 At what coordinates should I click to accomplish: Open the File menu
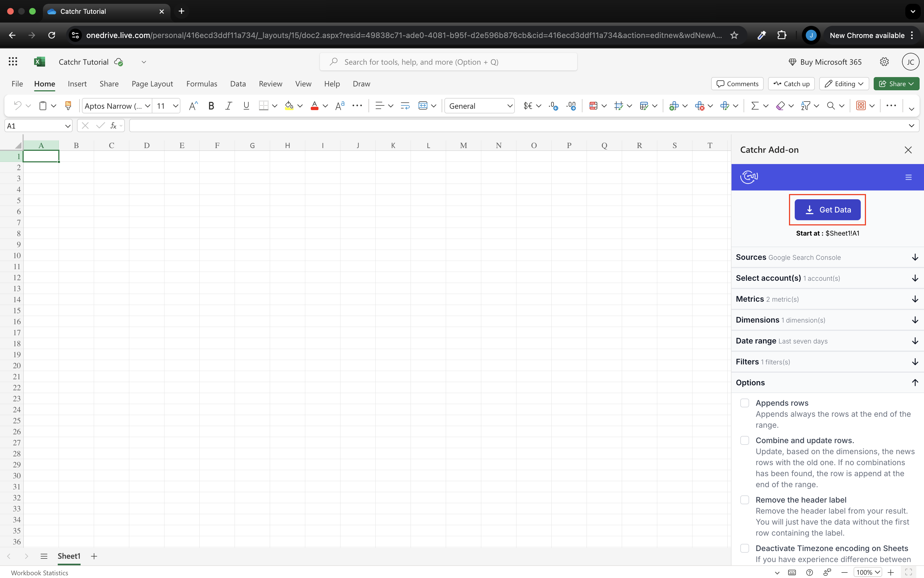pos(17,84)
